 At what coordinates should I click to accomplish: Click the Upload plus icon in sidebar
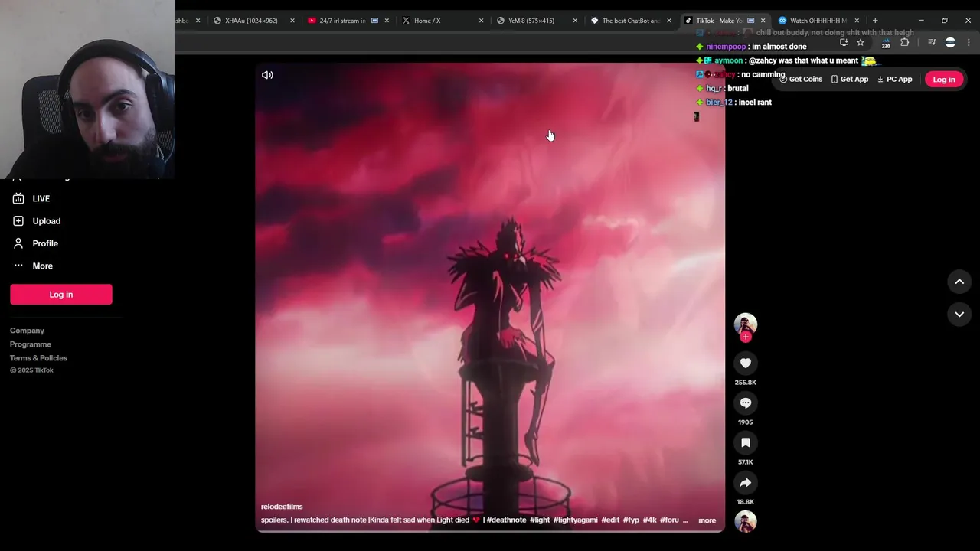click(18, 221)
